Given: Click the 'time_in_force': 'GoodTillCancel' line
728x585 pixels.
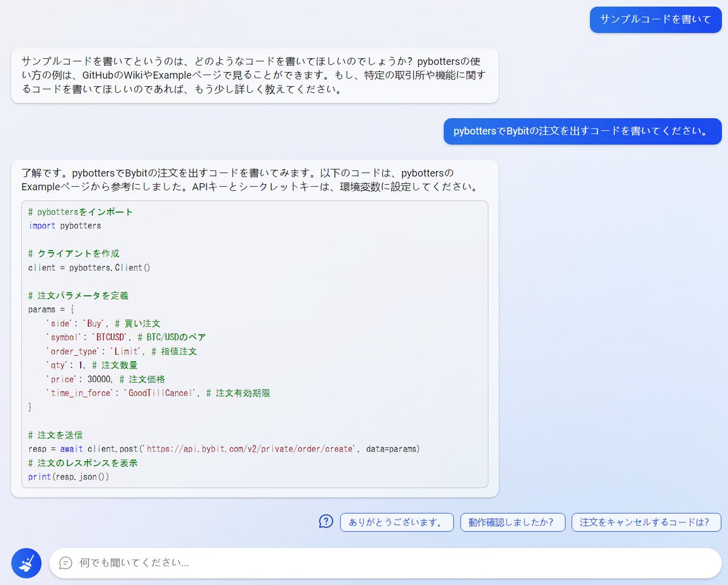Looking at the screenshot, I should [158, 393].
